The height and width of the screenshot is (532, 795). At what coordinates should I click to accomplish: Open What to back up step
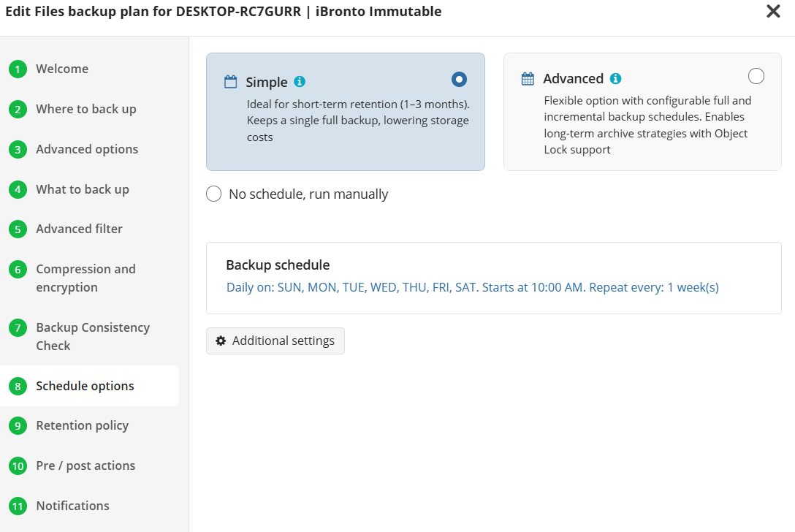[x=83, y=189]
